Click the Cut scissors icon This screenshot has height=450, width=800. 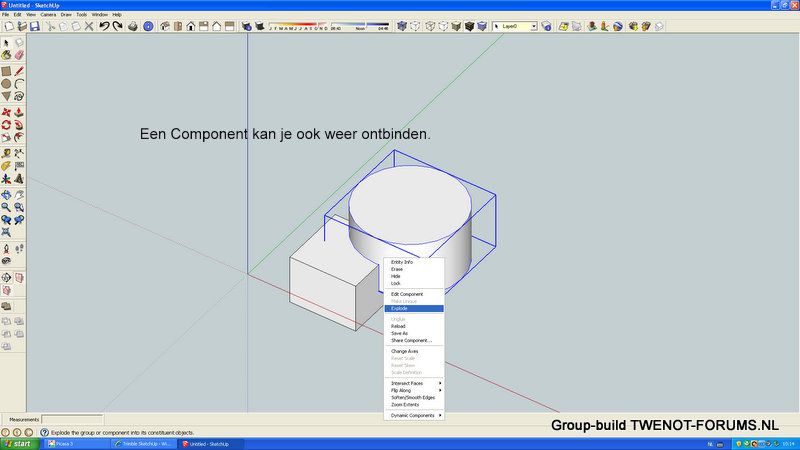pyautogui.click(x=50, y=26)
